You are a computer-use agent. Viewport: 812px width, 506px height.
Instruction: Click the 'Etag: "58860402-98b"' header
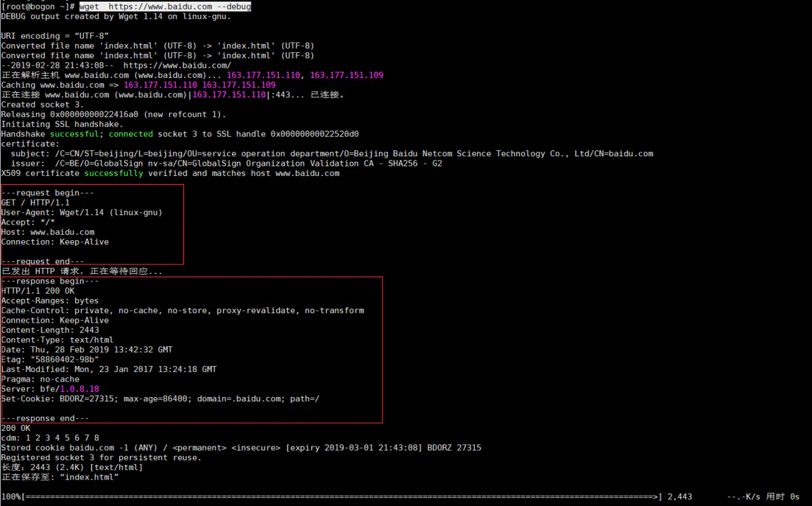point(50,360)
